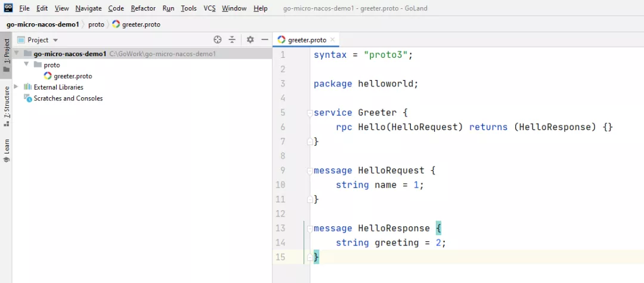Expand External Libraries node
The image size is (644, 283).
pos(17,87)
